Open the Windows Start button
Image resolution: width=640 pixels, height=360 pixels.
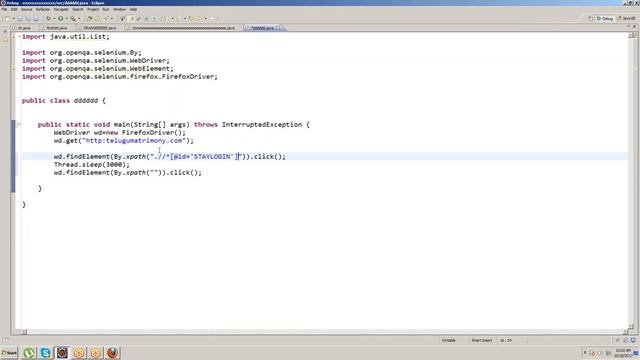(9, 353)
